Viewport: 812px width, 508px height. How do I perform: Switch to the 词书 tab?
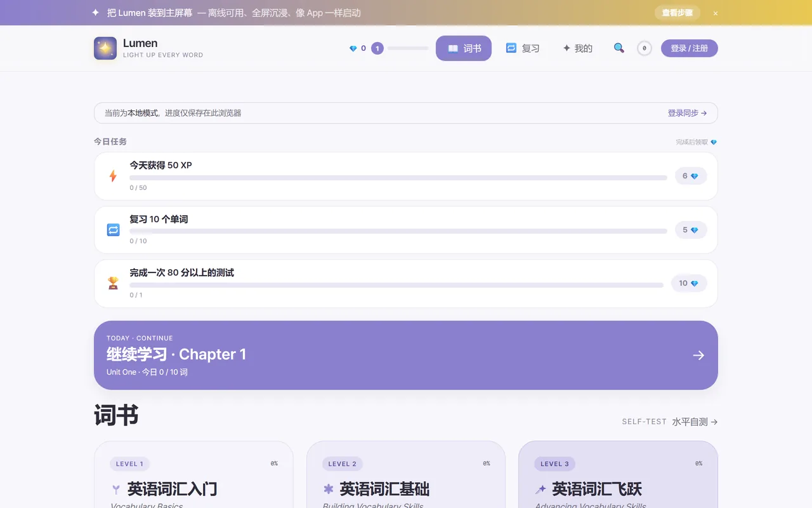(464, 48)
